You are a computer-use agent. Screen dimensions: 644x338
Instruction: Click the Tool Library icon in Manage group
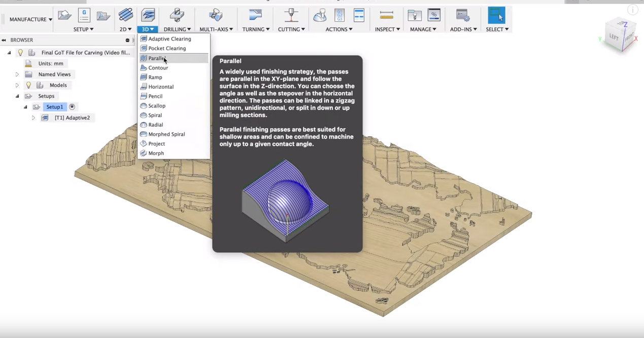[x=415, y=15]
